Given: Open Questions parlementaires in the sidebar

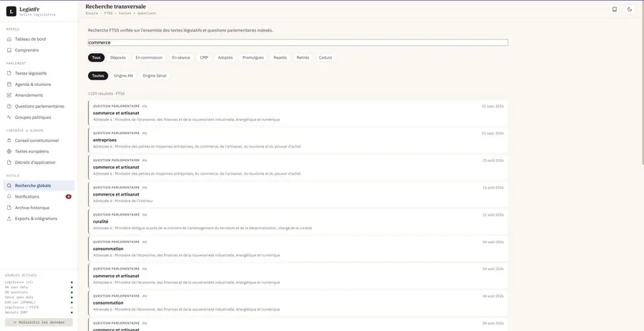Looking at the screenshot, I should pos(39,107).
